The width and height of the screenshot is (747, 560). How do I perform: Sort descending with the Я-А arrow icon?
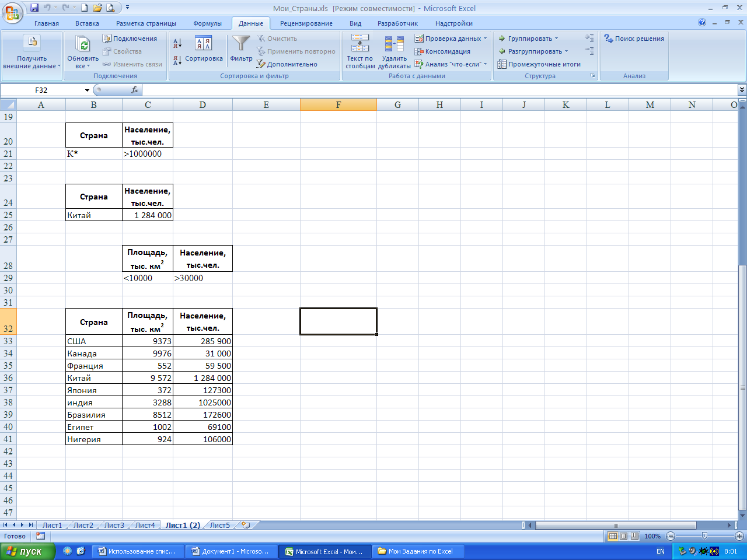tap(177, 60)
